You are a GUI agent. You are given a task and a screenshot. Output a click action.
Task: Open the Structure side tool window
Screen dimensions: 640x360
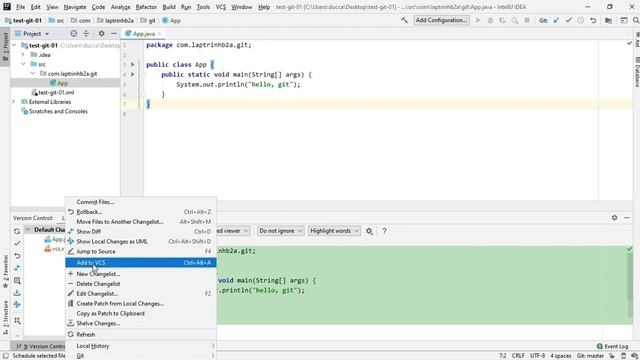(5, 318)
